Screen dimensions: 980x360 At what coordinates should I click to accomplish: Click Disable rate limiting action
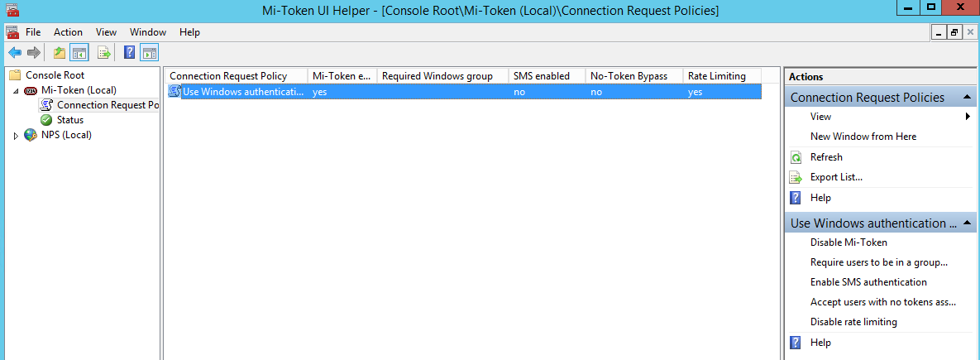pyautogui.click(x=853, y=323)
